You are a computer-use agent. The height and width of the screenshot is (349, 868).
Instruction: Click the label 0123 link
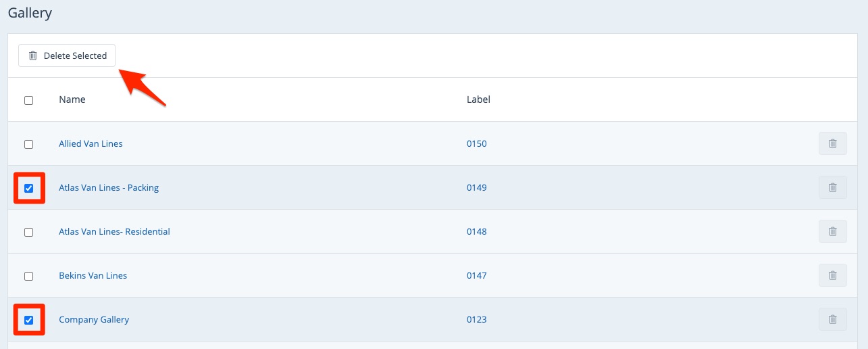(x=476, y=320)
